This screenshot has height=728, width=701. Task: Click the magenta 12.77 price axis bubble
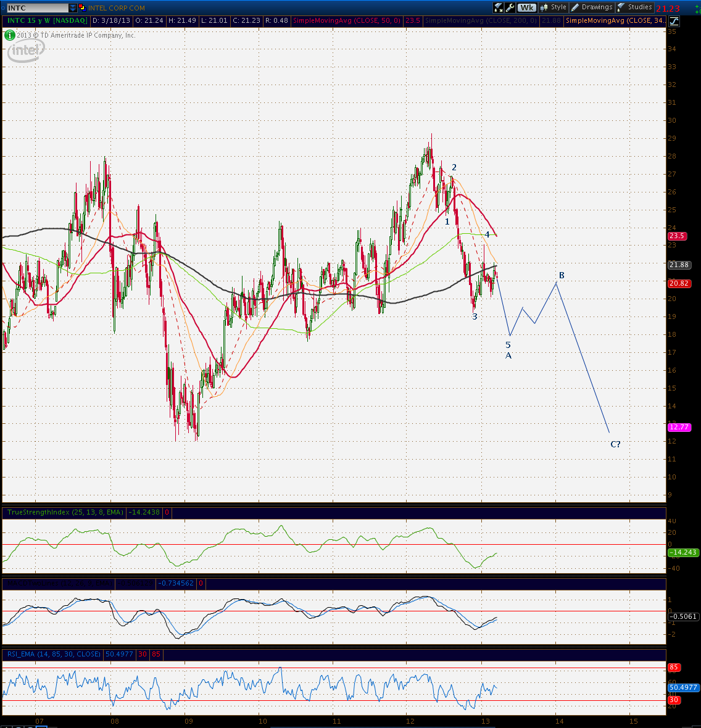coord(679,427)
